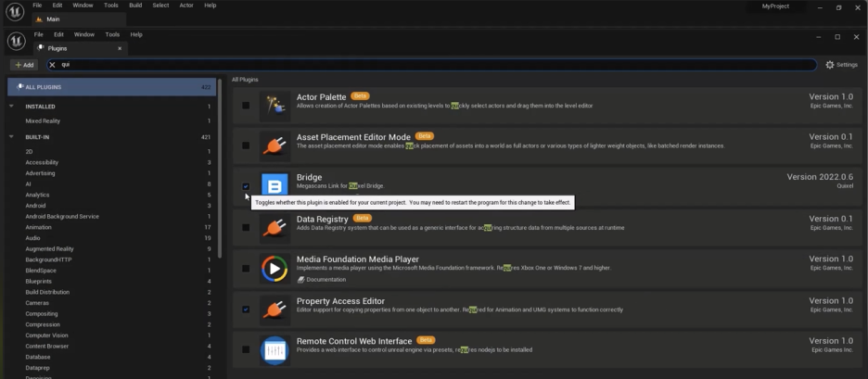Image resolution: width=868 pixels, height=379 pixels.
Task: Click the Property Access Editor plug icon
Action: pos(274,310)
